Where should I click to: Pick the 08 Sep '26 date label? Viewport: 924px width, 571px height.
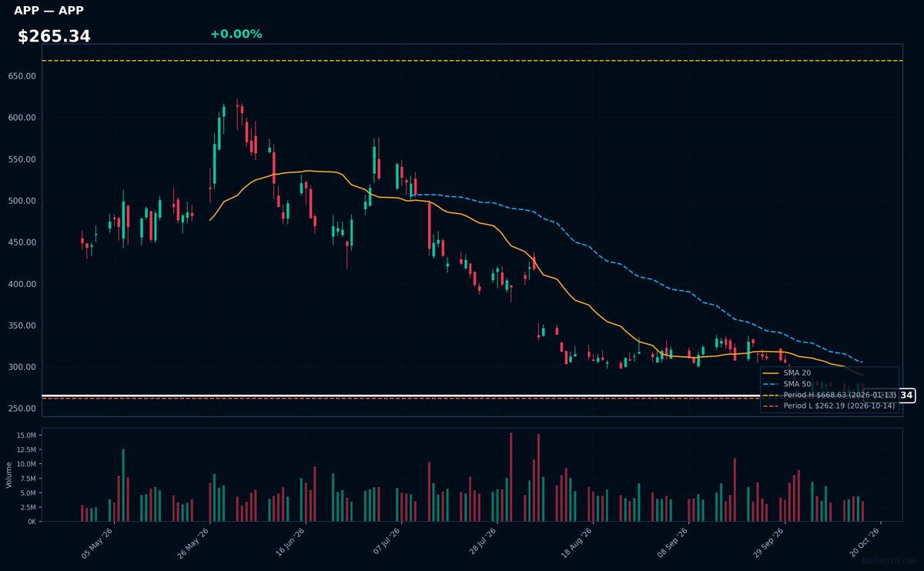(x=672, y=543)
